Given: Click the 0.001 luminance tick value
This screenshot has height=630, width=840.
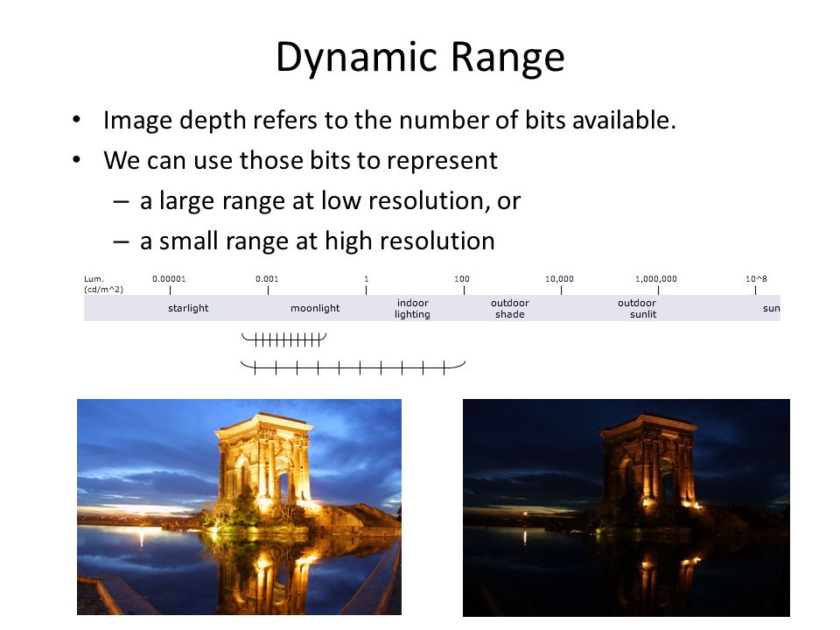Looking at the screenshot, I should click(268, 278).
